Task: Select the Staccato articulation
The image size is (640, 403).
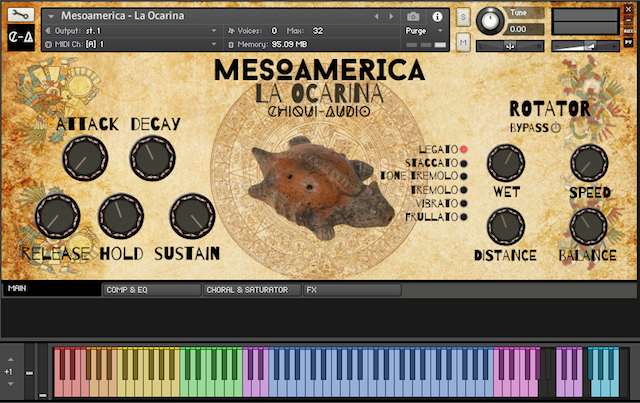Action: pos(464,163)
